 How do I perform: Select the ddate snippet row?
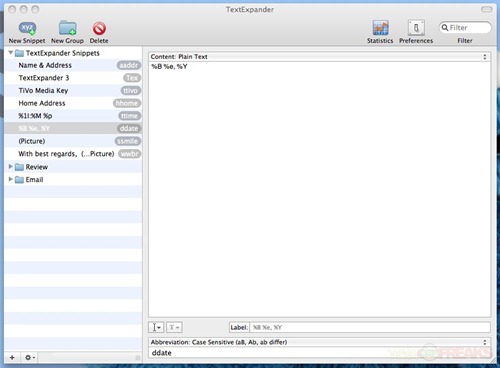click(x=73, y=129)
